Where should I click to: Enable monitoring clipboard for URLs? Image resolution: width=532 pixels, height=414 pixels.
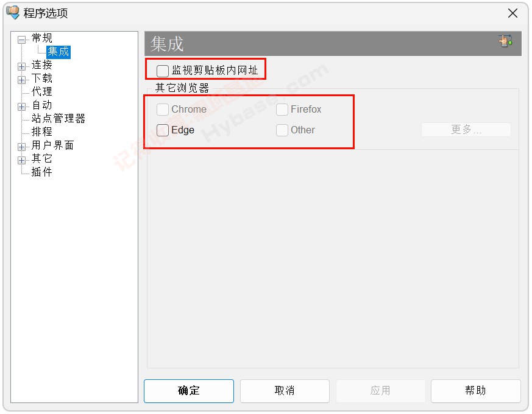[x=162, y=71]
